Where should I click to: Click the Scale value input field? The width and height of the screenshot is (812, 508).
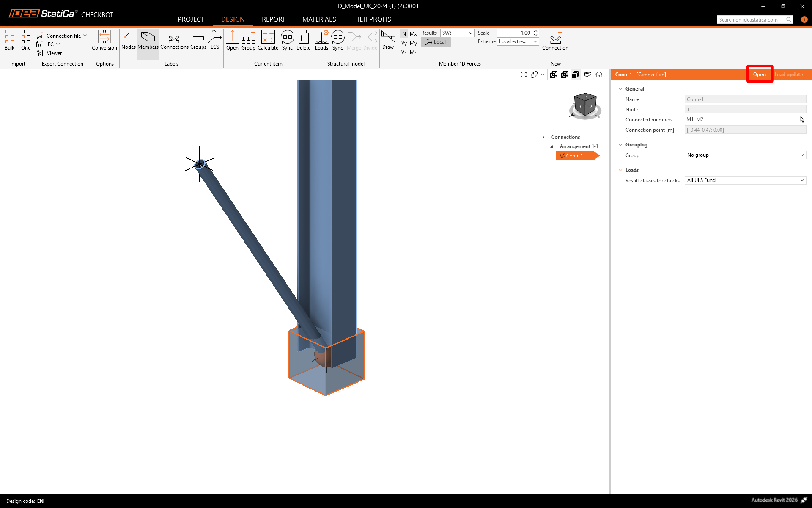[514, 33]
